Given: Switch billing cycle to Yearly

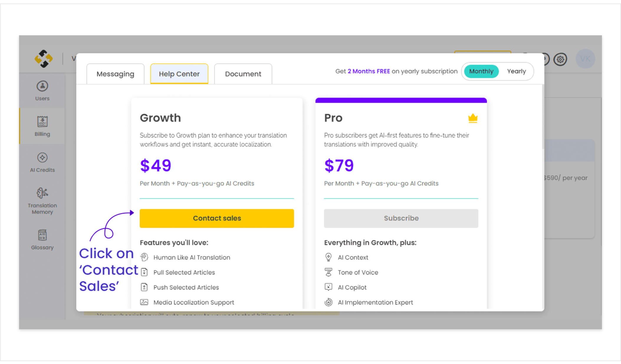Looking at the screenshot, I should click(x=516, y=71).
